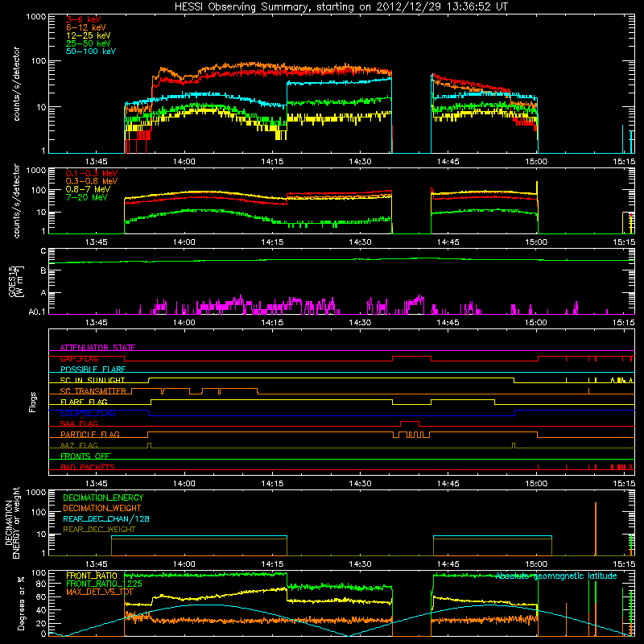Click the 14:45 tick label under the MeV plot

click(x=448, y=242)
